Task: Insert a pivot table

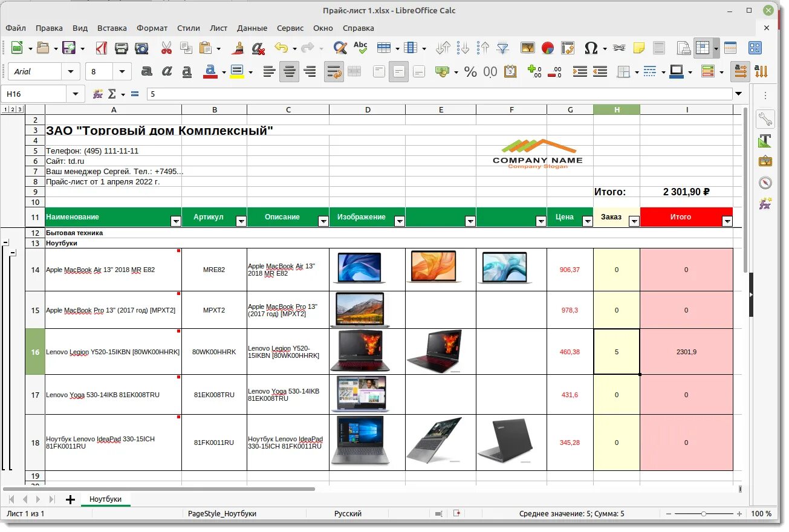Action: point(568,48)
